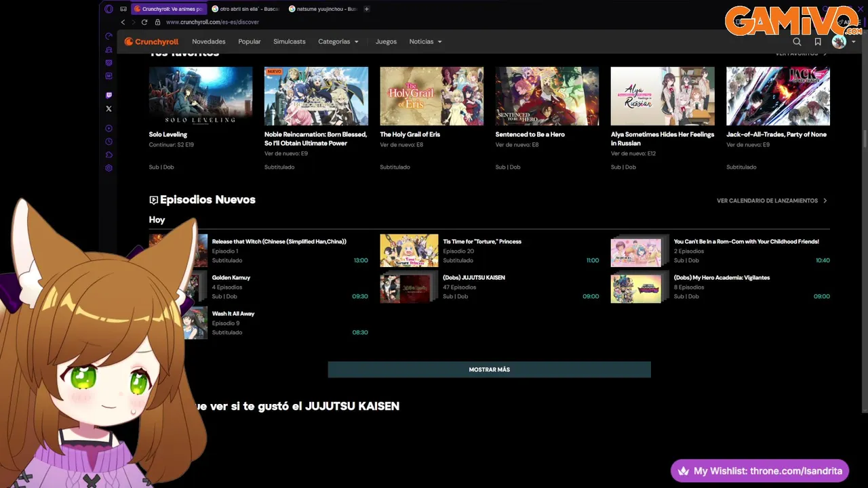Open extensions cube icon in sidebar
The image size is (868, 488).
coord(108,155)
